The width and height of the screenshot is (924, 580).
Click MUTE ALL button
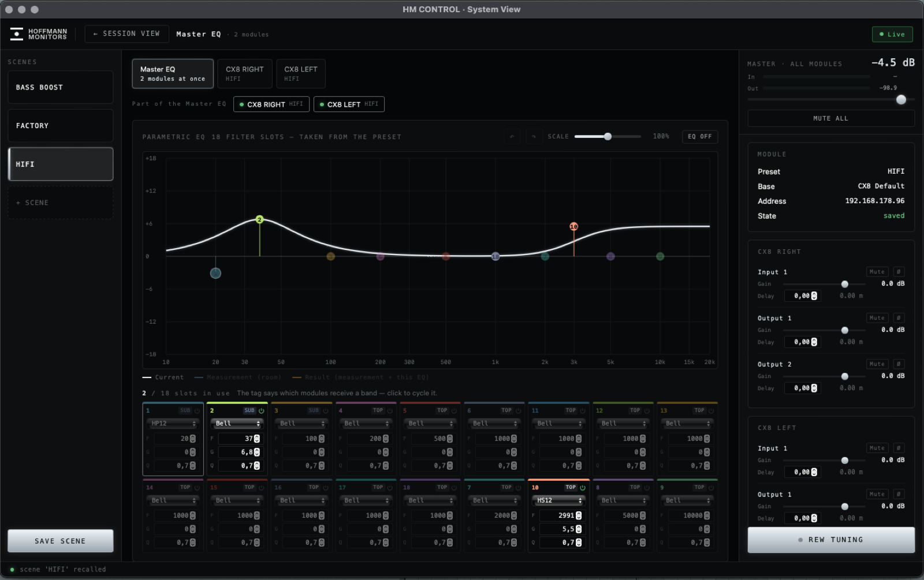(831, 118)
